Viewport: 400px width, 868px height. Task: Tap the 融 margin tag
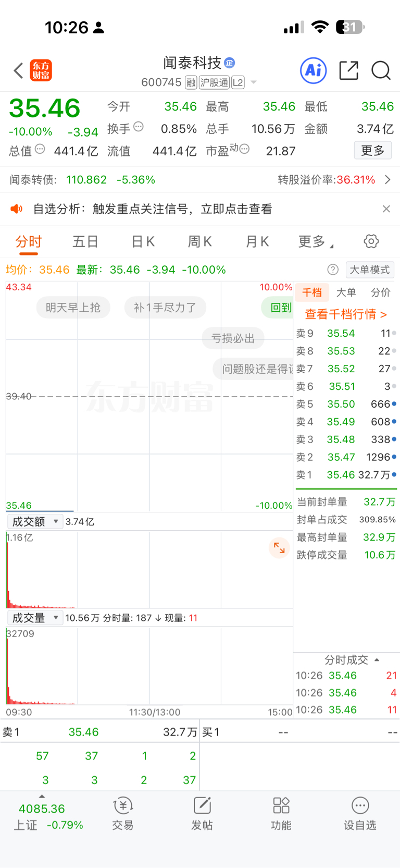tap(191, 82)
